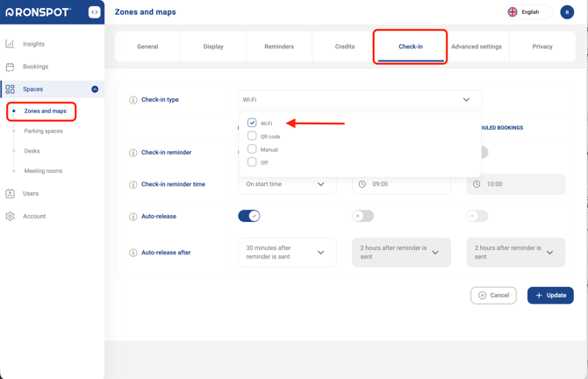This screenshot has width=588, height=379.
Task: Switch to the Reminders tab
Action: 279,46
